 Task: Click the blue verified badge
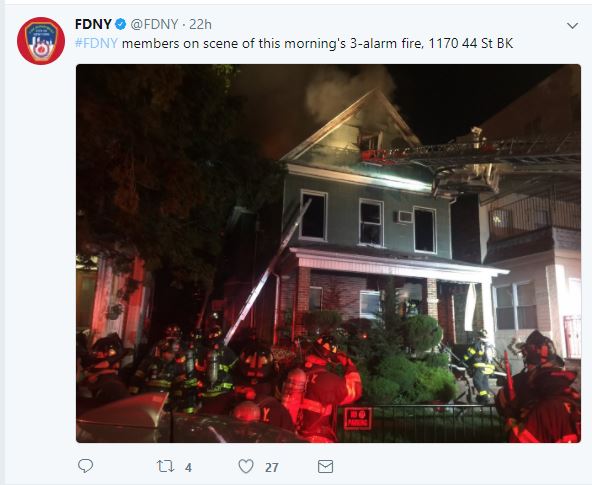120,25
